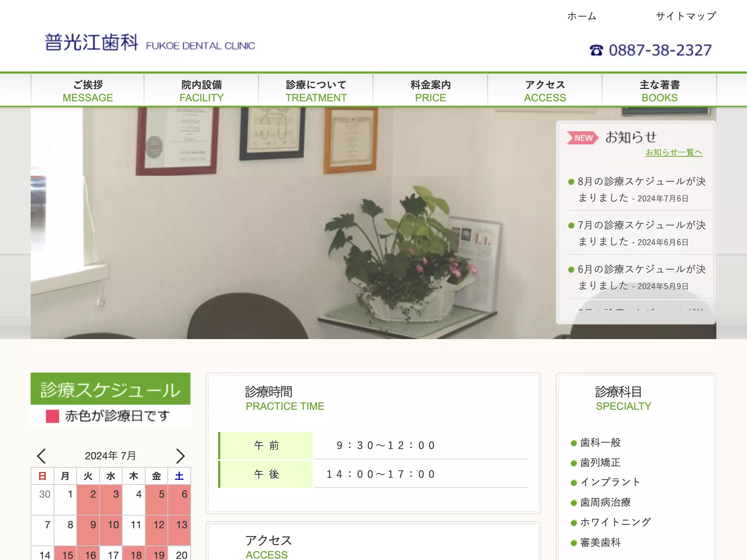The width and height of the screenshot is (747, 560).
Task: Open 診療について TREATMENT menu
Action: 316,91
